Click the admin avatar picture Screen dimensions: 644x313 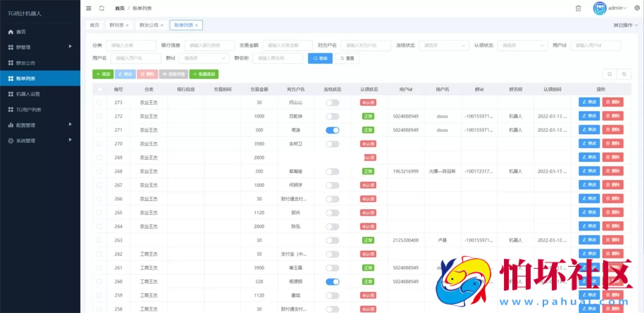point(600,8)
